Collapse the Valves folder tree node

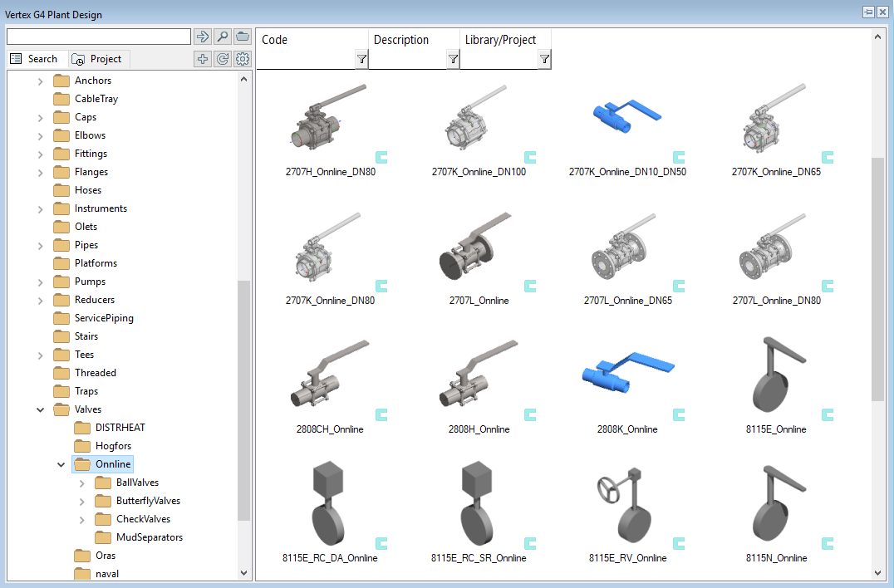point(40,409)
